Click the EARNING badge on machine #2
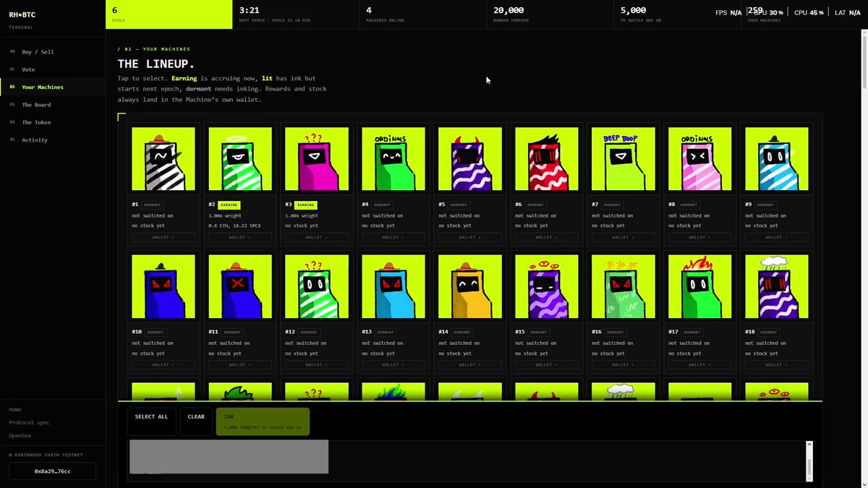 click(229, 205)
